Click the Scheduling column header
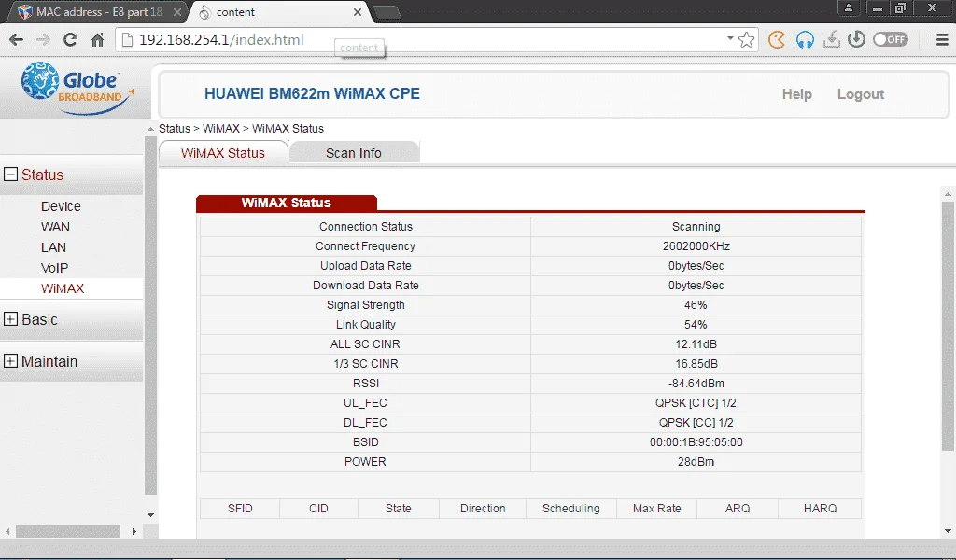The width and height of the screenshot is (956, 560). point(570,509)
